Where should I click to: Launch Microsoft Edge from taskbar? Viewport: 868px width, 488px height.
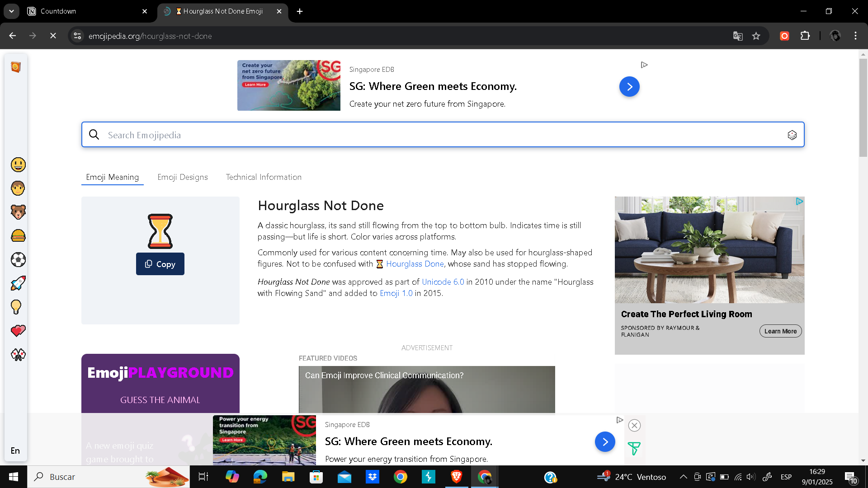click(x=260, y=477)
